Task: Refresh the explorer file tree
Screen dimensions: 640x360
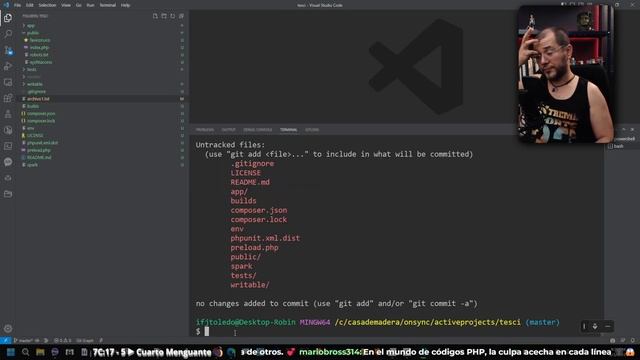Action: pyautogui.click(x=173, y=16)
